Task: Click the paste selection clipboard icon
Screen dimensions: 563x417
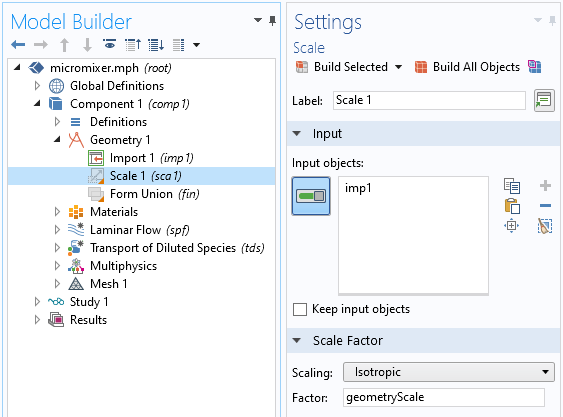Action: click(512, 206)
